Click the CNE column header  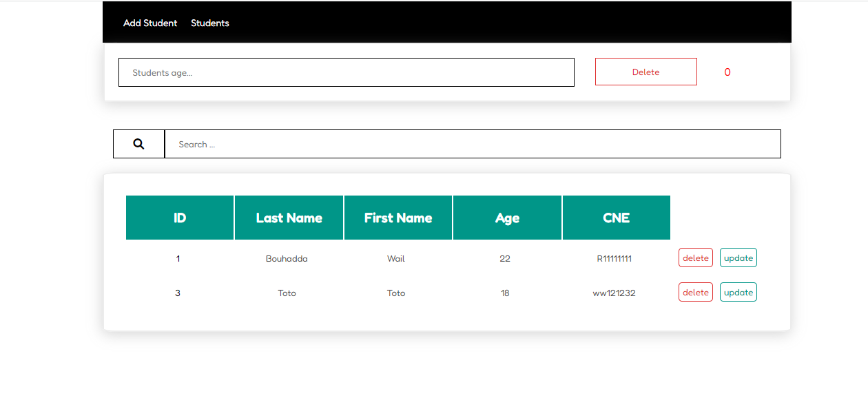point(617,218)
